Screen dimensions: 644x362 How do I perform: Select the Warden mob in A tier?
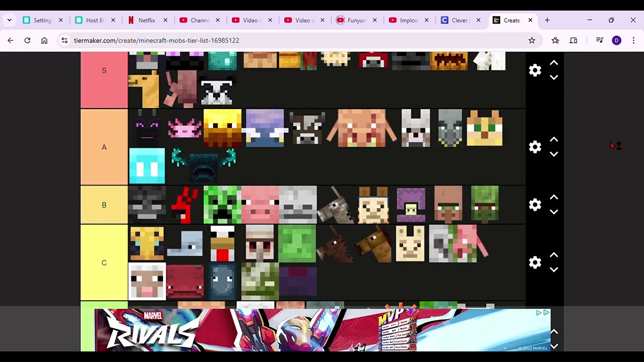pyautogui.click(x=204, y=166)
